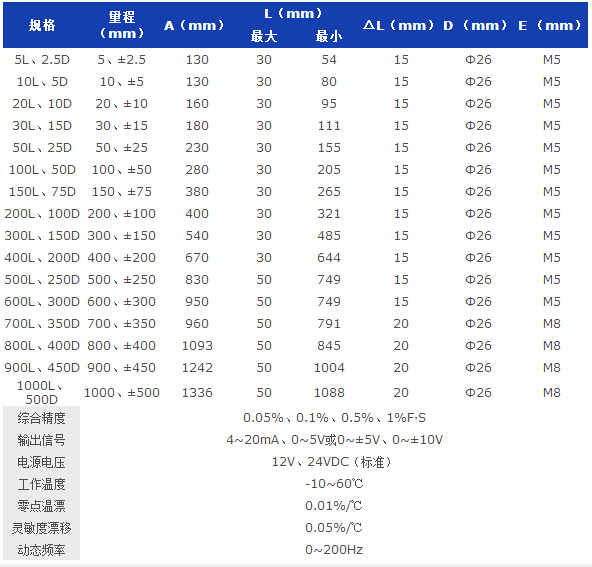Image resolution: width=592 pixels, height=567 pixels.
Task: Select the 0~200Hz dynamic frequency value
Action: 334,550
